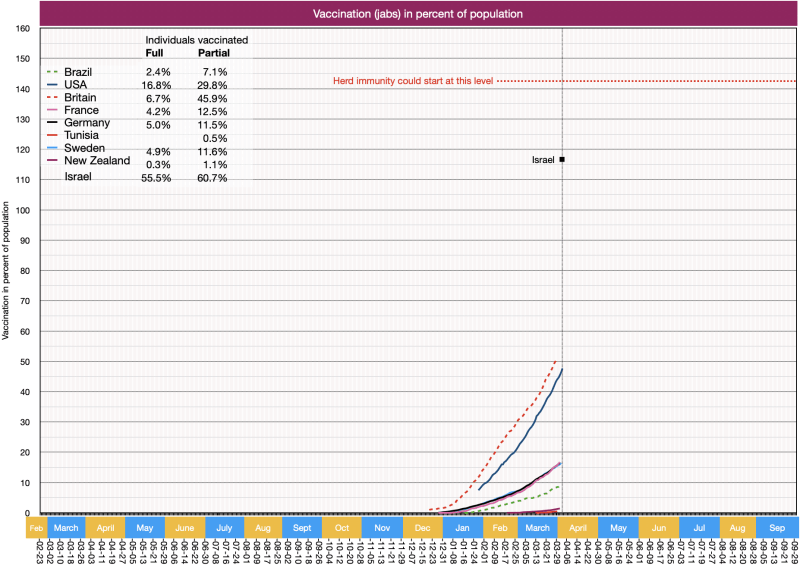Select the June month on timeline
Viewport: 800px width, 565px height.
point(184,527)
